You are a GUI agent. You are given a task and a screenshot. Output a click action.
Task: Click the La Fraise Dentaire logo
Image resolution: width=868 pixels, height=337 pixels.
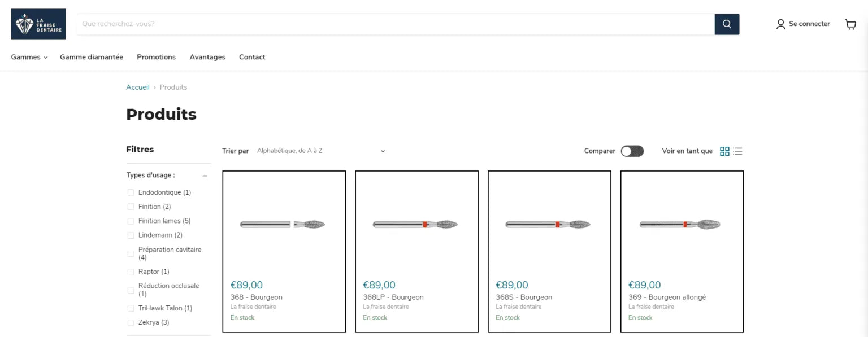tap(38, 24)
